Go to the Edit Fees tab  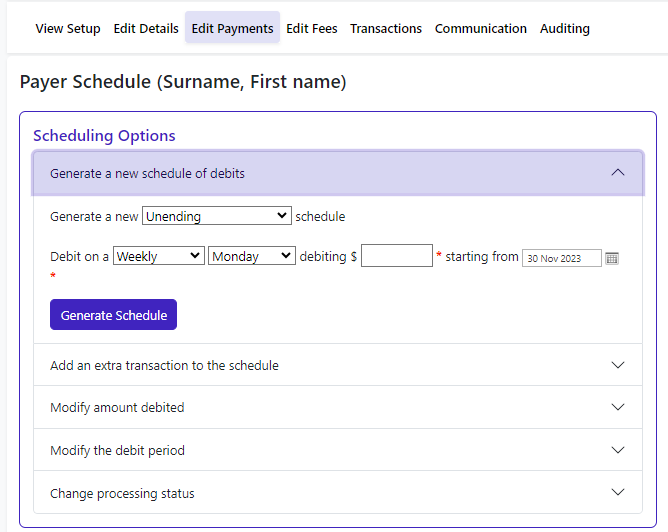(x=311, y=29)
